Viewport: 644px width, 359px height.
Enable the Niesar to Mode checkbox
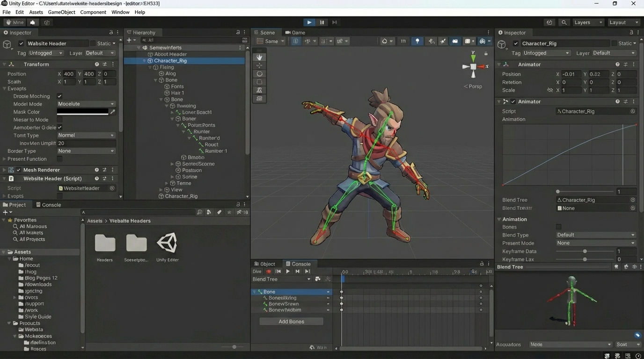[x=59, y=120]
